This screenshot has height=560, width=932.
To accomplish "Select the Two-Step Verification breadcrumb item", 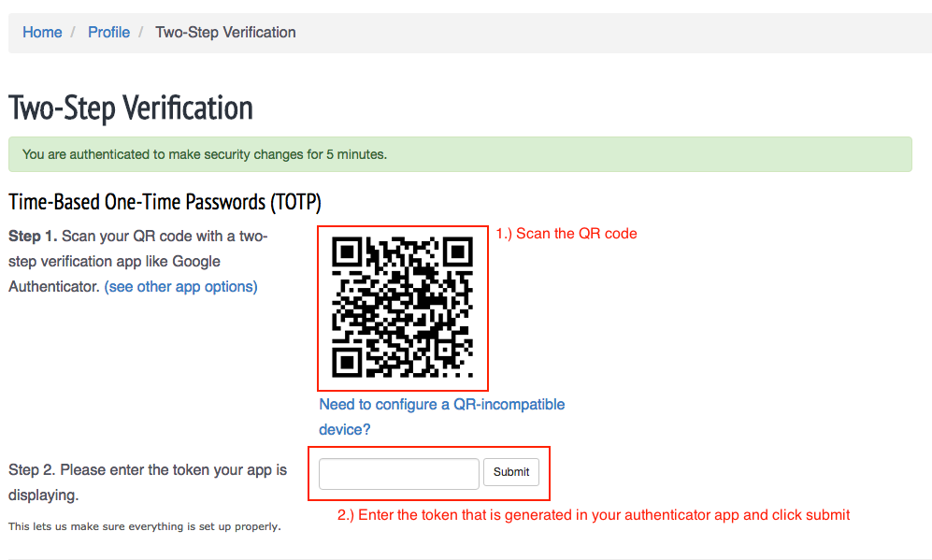I will (225, 32).
